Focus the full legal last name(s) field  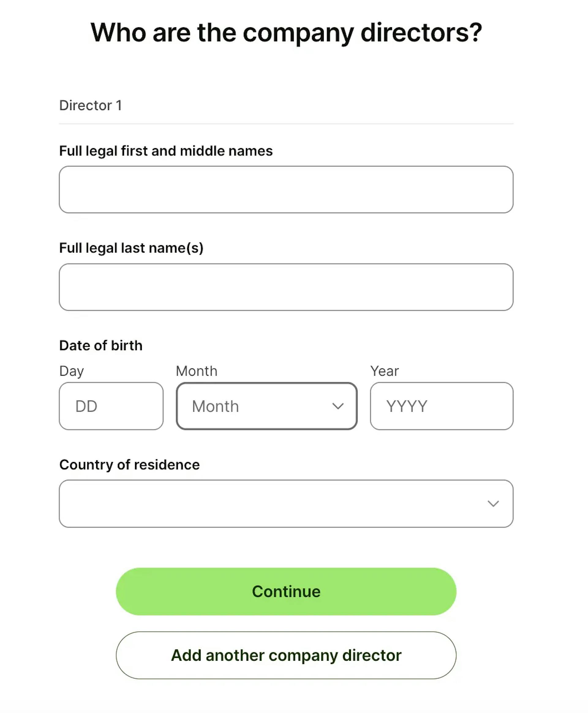286,287
